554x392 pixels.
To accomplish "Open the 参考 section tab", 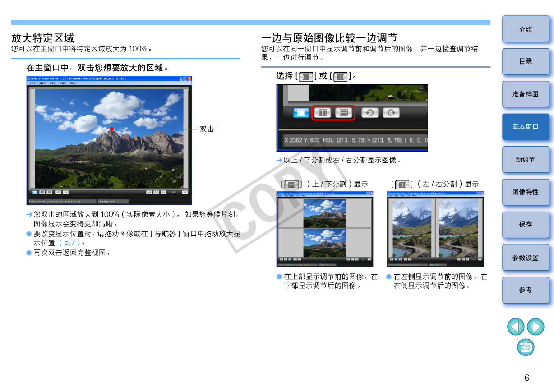I will point(526,290).
